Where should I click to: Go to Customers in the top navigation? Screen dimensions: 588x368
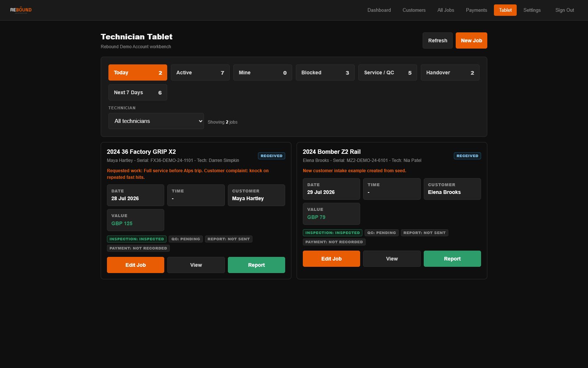414,10
